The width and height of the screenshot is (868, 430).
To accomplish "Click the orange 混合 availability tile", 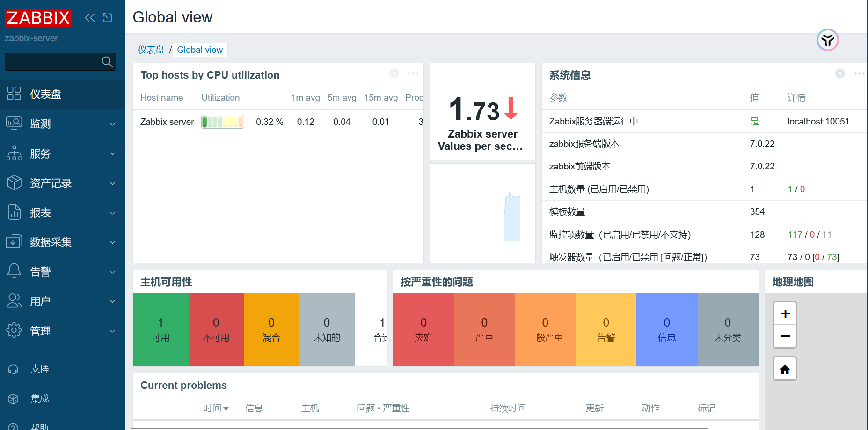I will click(271, 330).
